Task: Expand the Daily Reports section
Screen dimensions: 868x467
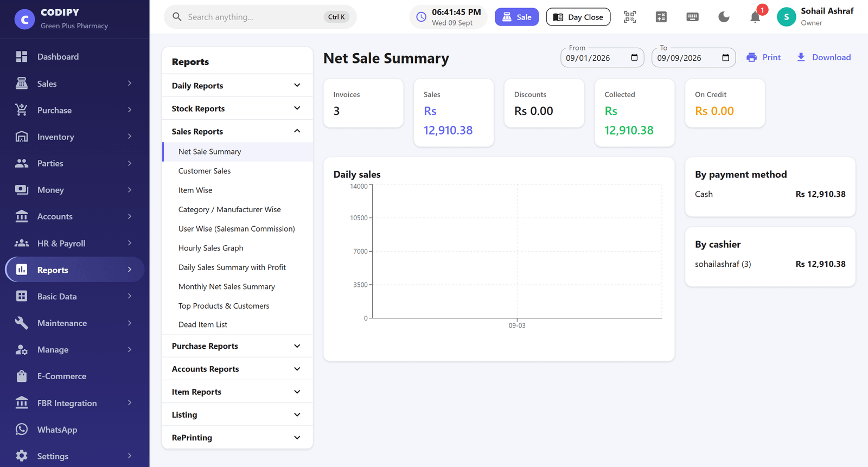Action: pyautogui.click(x=237, y=86)
